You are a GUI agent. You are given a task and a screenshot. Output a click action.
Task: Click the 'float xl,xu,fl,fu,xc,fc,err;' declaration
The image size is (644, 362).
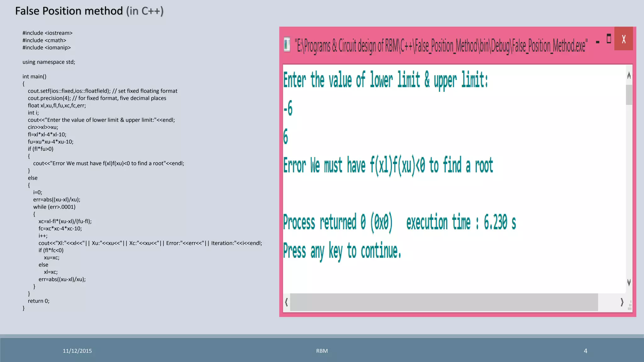click(x=57, y=105)
